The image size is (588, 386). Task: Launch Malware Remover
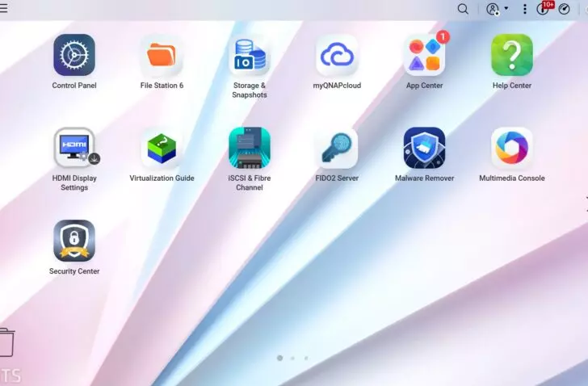425,148
